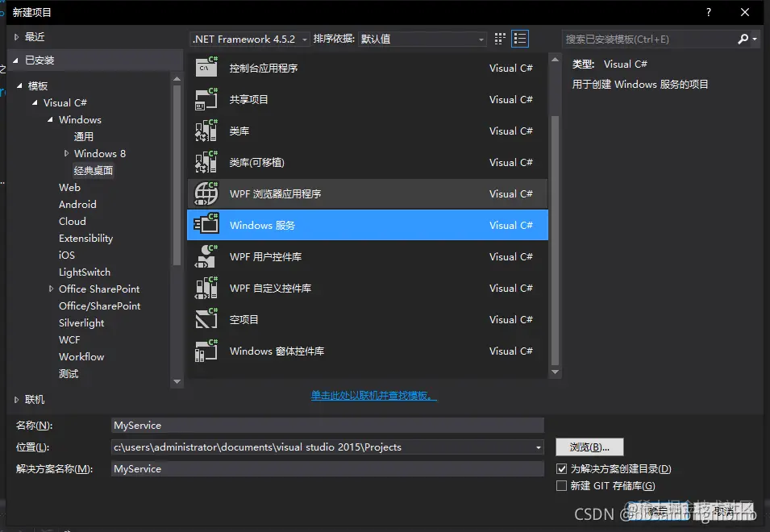The image size is (770, 532).
Task: Click the portable class library (类库(可移植)) icon
Action: [x=206, y=161]
